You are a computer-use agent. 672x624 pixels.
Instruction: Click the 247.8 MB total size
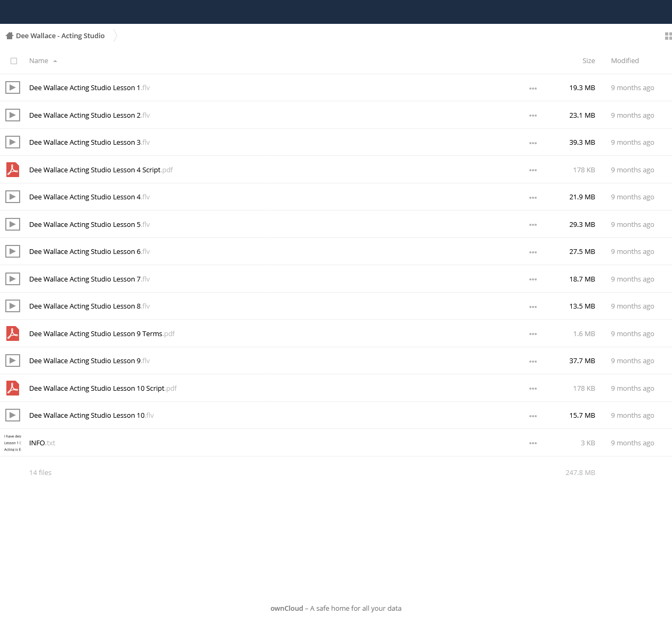[x=580, y=473]
